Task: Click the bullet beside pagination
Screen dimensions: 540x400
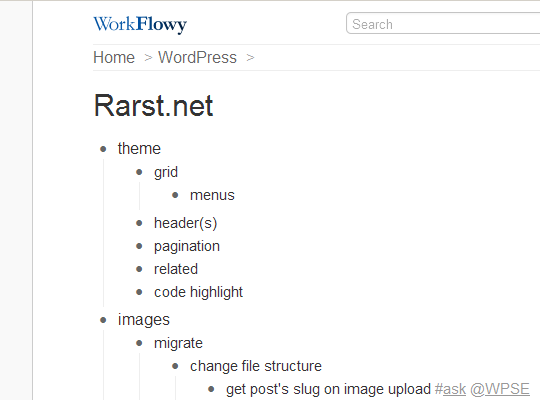Action: click(x=139, y=246)
